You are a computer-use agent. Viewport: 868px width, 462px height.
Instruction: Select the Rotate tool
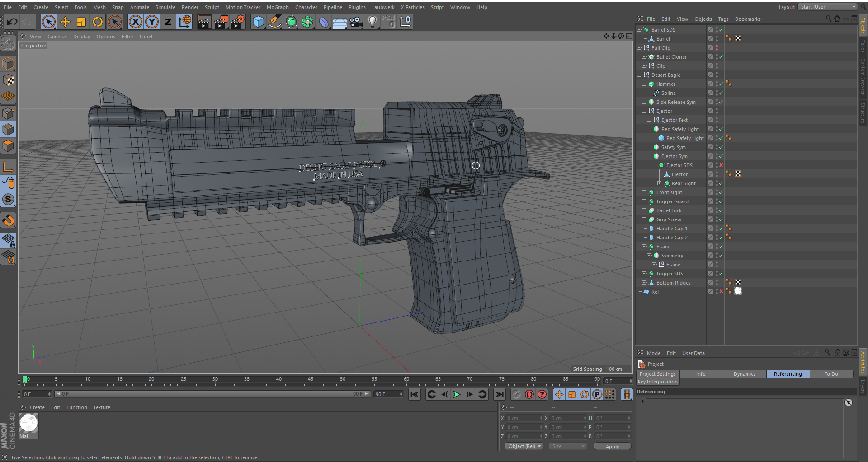point(98,22)
